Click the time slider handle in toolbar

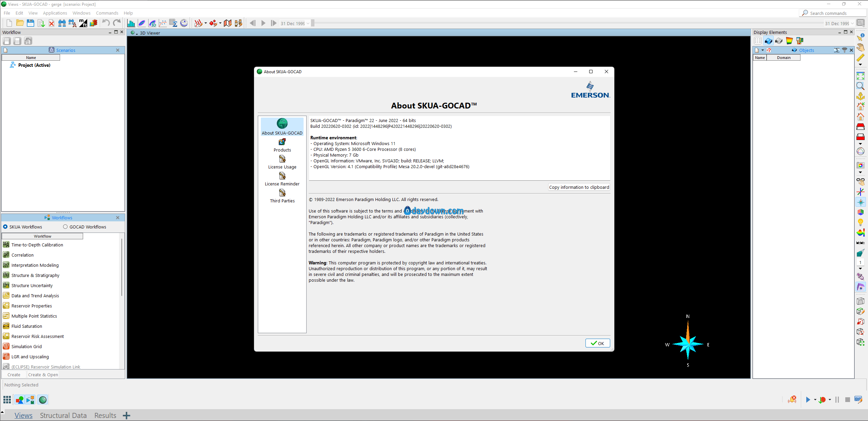click(x=313, y=23)
